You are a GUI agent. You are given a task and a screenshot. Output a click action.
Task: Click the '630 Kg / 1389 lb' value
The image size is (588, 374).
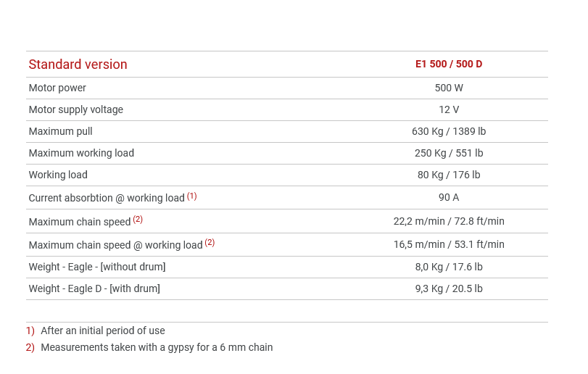449,132
